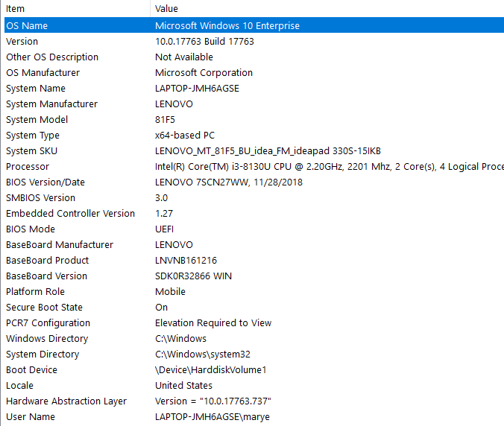This screenshot has width=504, height=426.
Task: Click the Item column header
Action: click(77, 9)
